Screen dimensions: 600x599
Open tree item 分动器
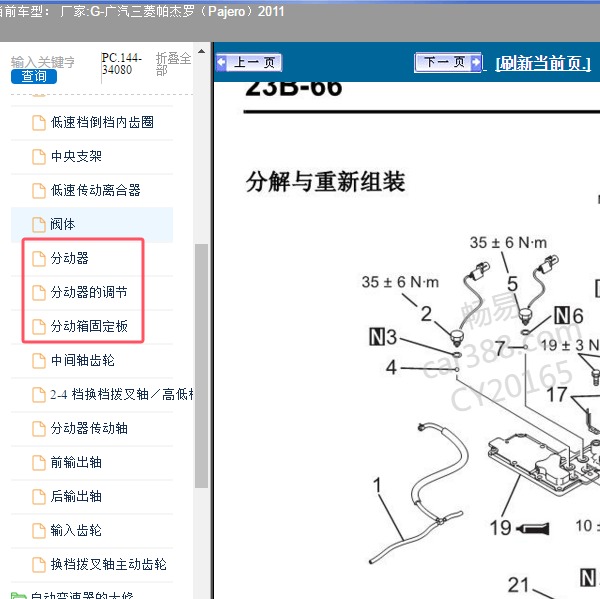(70, 258)
